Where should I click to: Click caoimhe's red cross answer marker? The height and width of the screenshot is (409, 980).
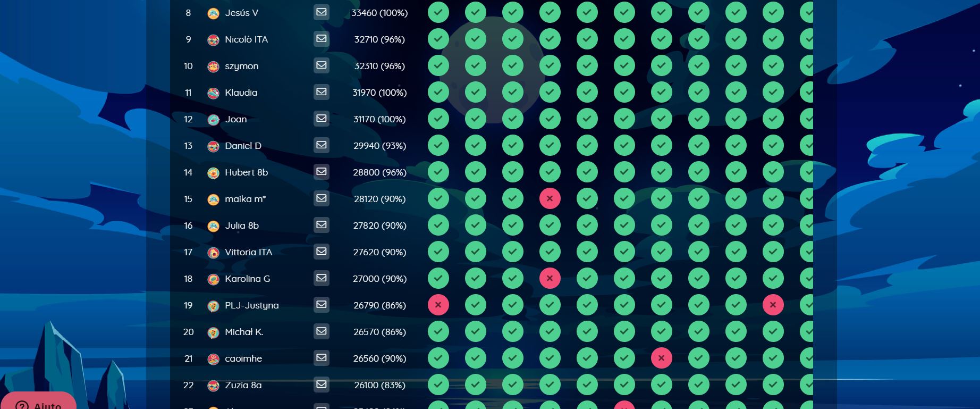pos(661,358)
